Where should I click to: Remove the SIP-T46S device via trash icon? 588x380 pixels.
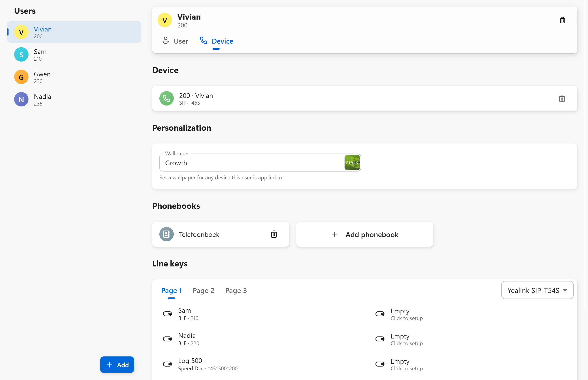(562, 99)
